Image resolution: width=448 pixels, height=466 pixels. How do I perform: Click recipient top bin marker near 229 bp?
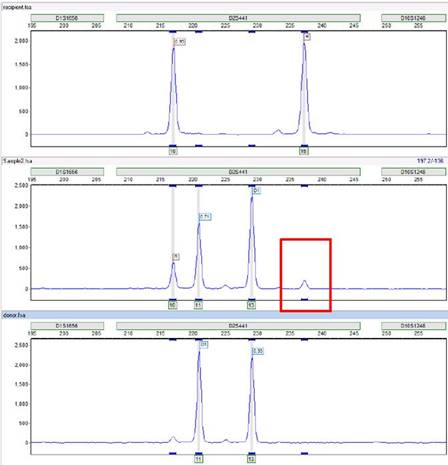point(252,32)
